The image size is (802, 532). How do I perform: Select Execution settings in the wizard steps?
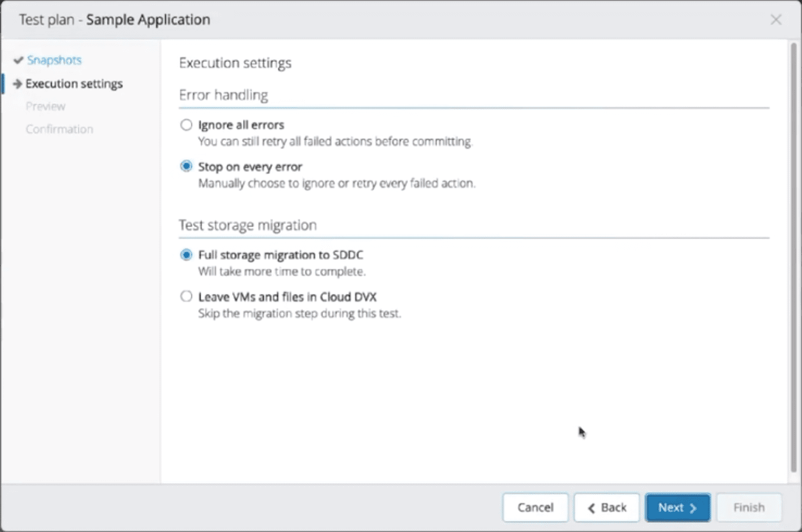pyautogui.click(x=74, y=84)
